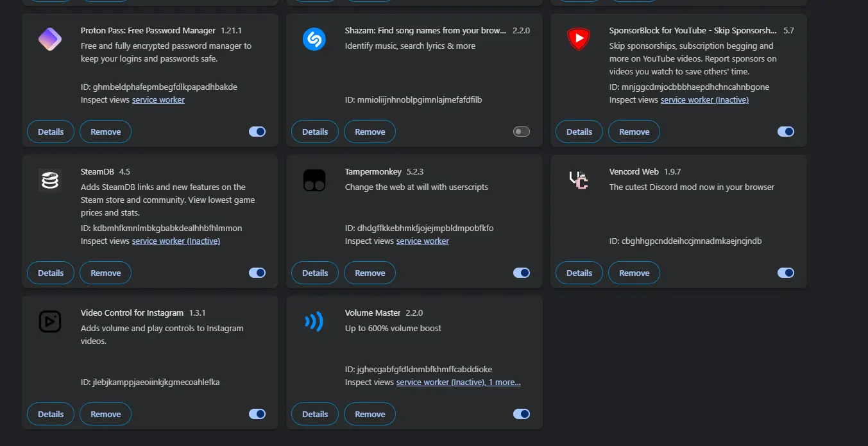The image size is (868, 446).
Task: Click Instagram control ID jlebjkamppjaeoiinkjkgmecoahlefka
Action: click(150, 382)
